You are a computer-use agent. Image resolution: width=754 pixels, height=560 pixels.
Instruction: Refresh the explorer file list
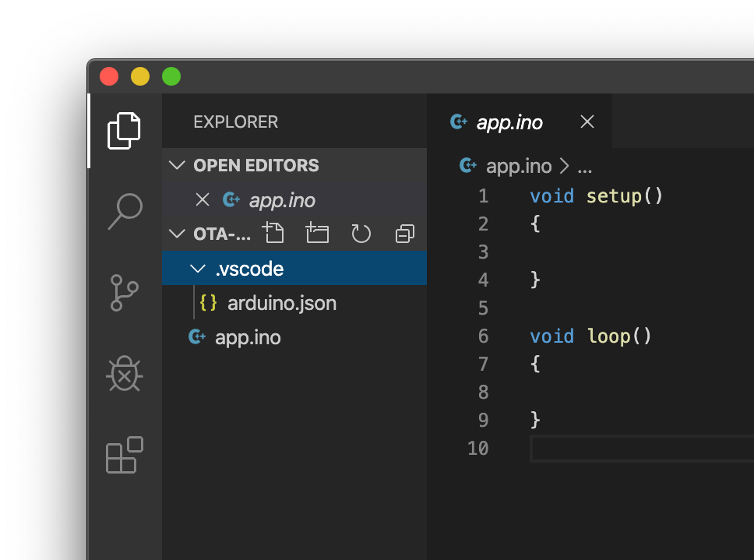(x=361, y=233)
